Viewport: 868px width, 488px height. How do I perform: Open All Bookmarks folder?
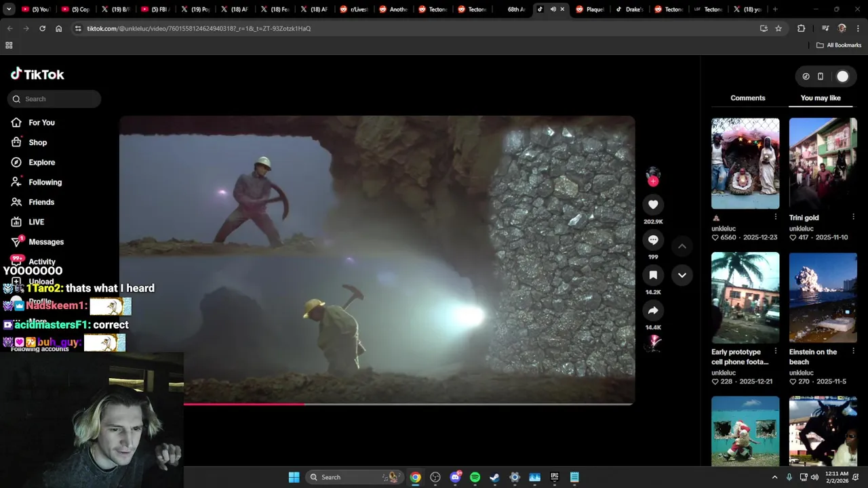pos(839,45)
